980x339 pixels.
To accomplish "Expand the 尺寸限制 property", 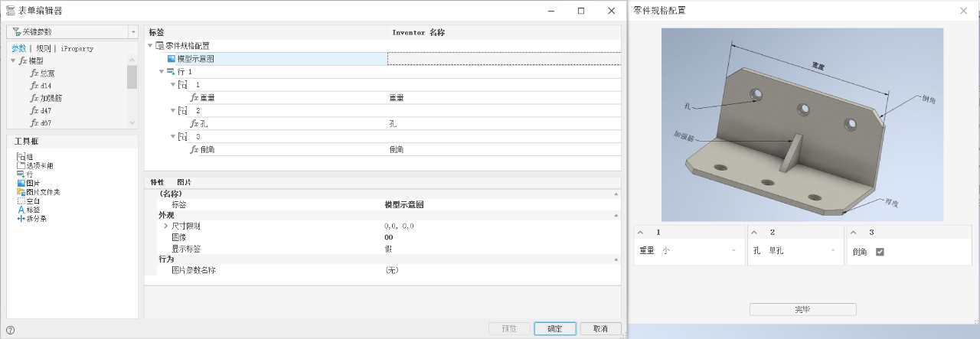I will [x=165, y=227].
